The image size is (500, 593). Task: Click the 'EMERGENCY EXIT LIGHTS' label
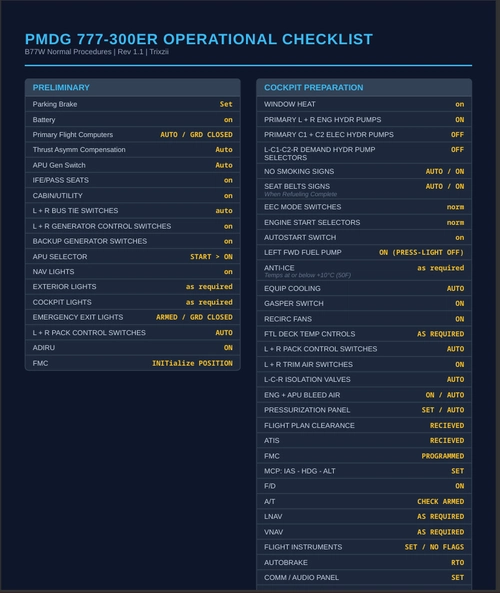coord(78,317)
